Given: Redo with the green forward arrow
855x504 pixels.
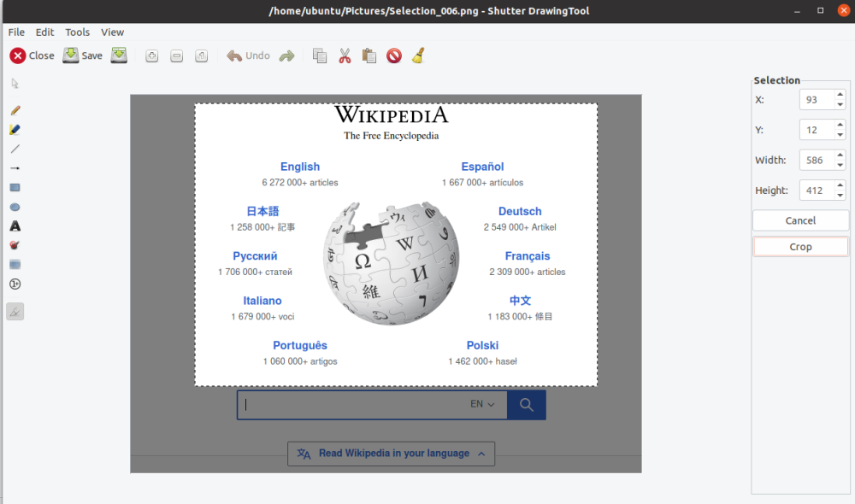Looking at the screenshot, I should [286, 56].
